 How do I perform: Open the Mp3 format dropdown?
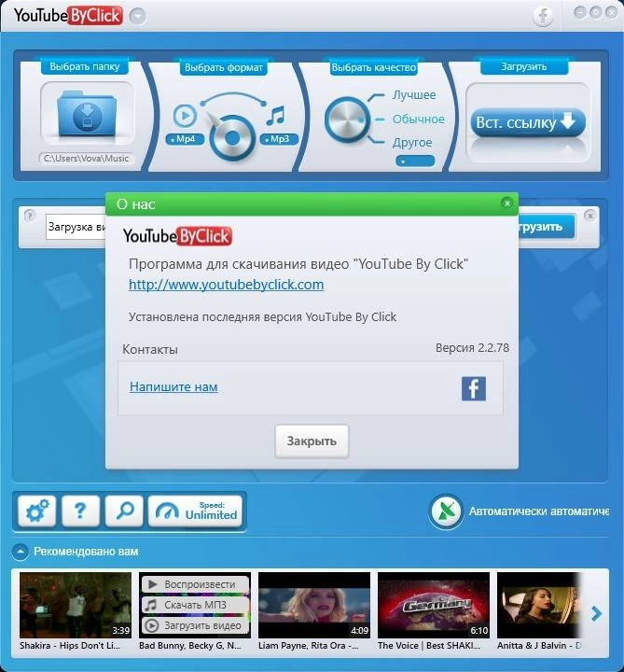279,139
